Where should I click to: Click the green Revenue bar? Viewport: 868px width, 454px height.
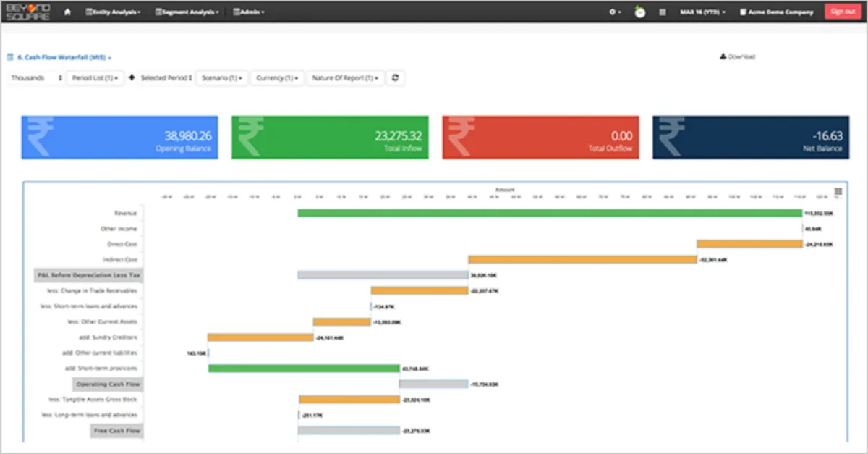550,213
